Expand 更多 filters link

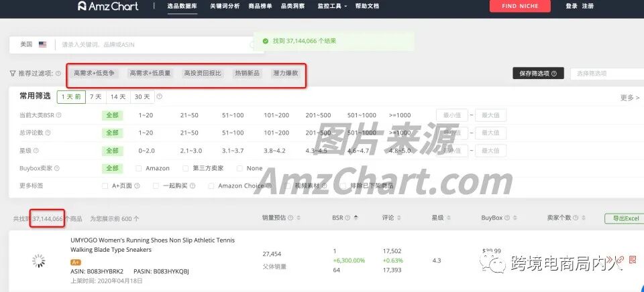pyautogui.click(x=630, y=98)
